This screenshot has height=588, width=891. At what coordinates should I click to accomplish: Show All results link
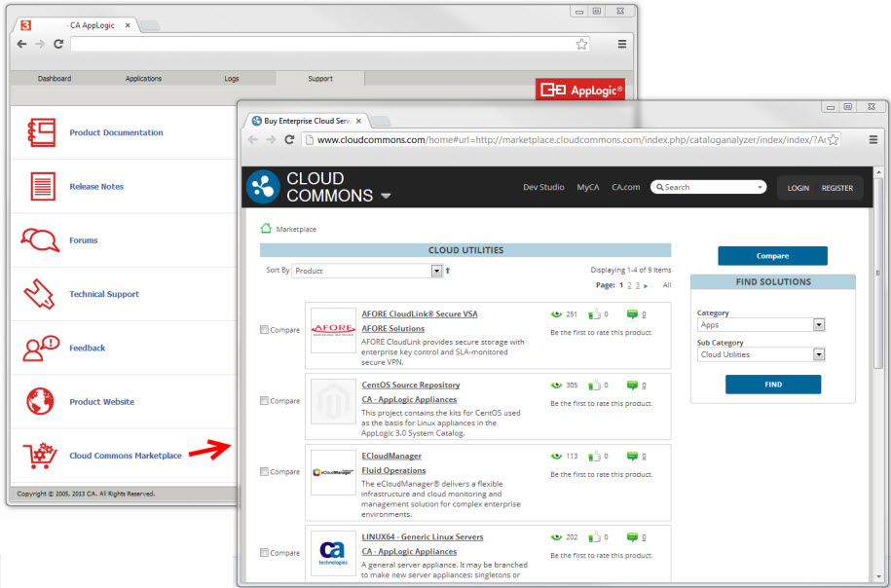click(x=666, y=285)
